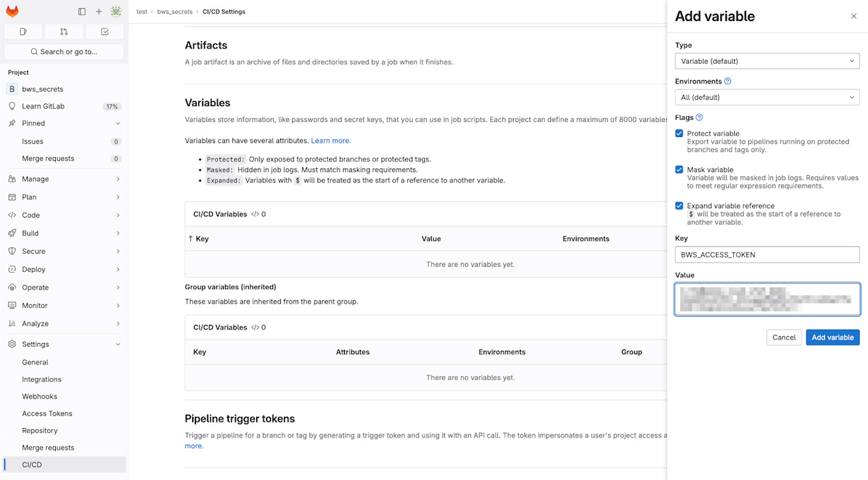Open the Type dropdown showing Variable (default)
This screenshot has width=868, height=480.
click(767, 61)
